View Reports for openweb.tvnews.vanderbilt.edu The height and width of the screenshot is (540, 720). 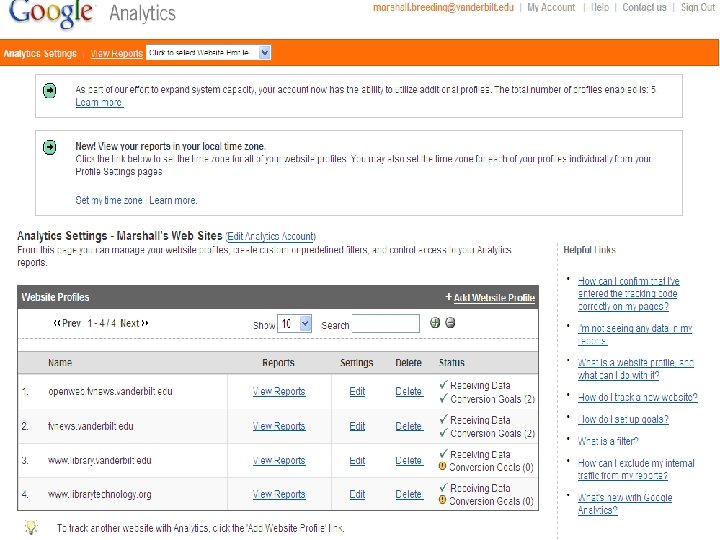pos(279,391)
